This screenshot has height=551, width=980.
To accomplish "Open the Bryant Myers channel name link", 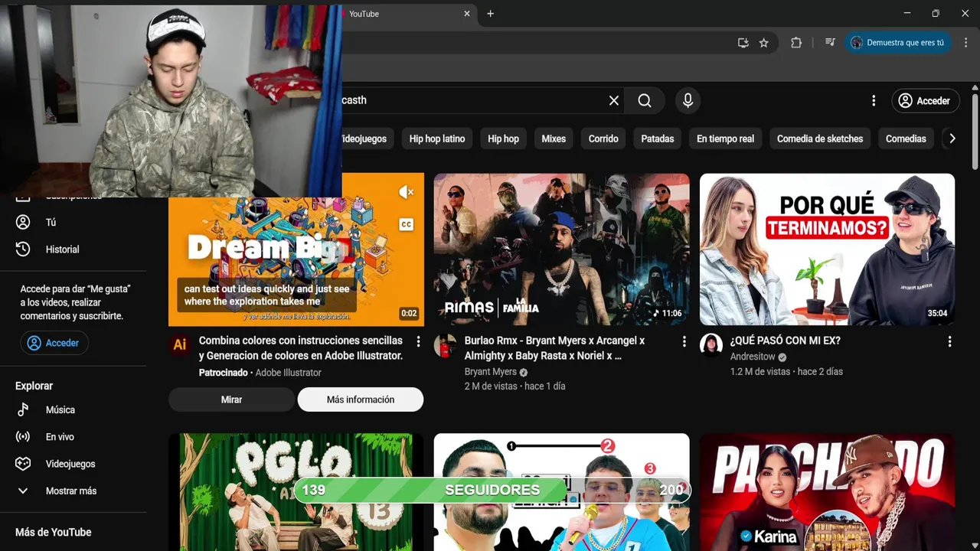I will (490, 372).
